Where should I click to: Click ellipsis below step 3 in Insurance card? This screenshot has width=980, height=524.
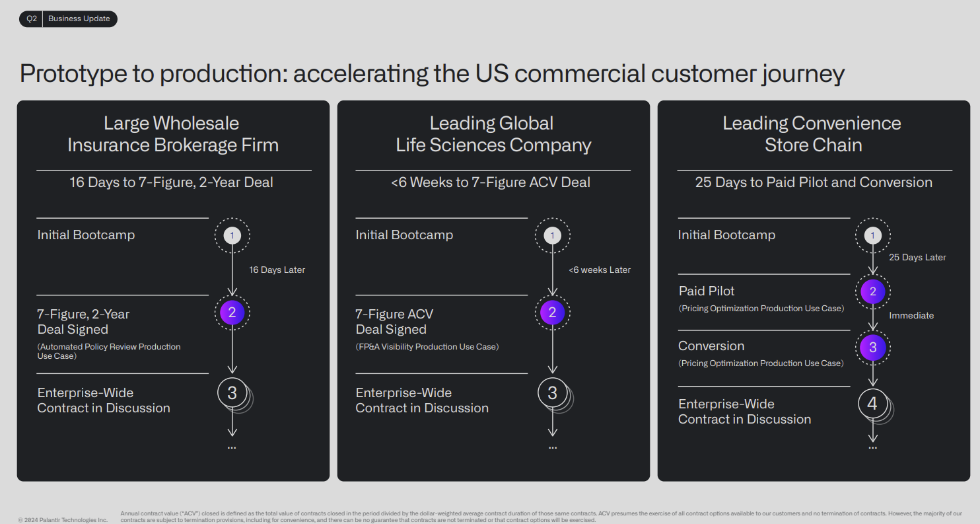[x=232, y=447]
